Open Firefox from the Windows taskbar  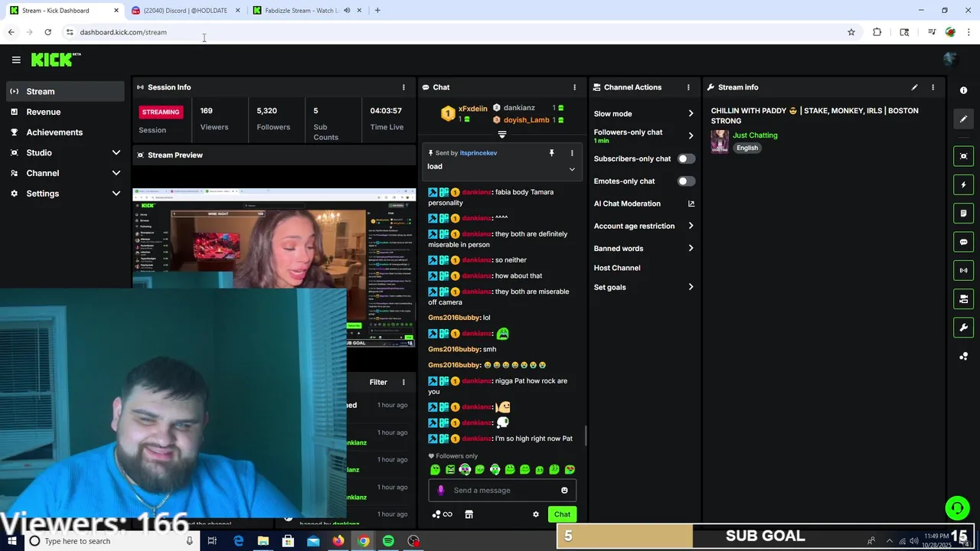pos(338,541)
